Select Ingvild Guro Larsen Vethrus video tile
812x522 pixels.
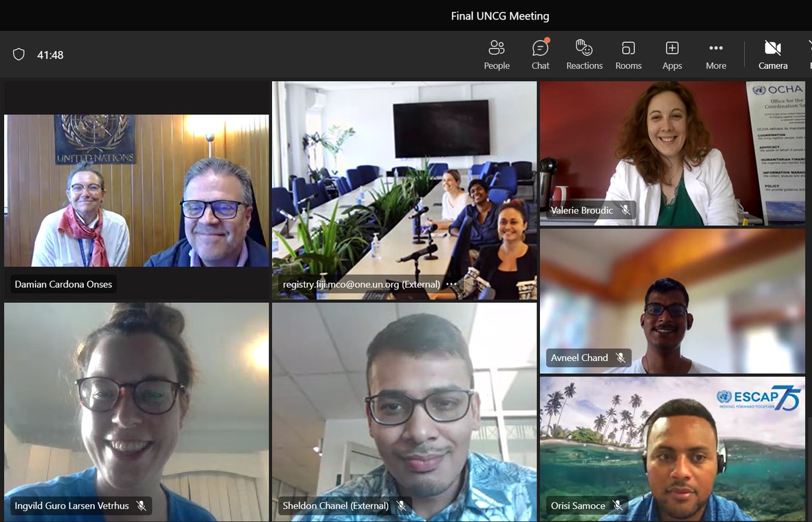click(137, 412)
